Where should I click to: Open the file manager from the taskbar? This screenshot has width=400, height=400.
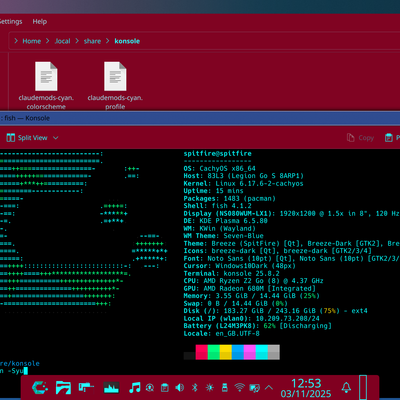(x=63, y=387)
